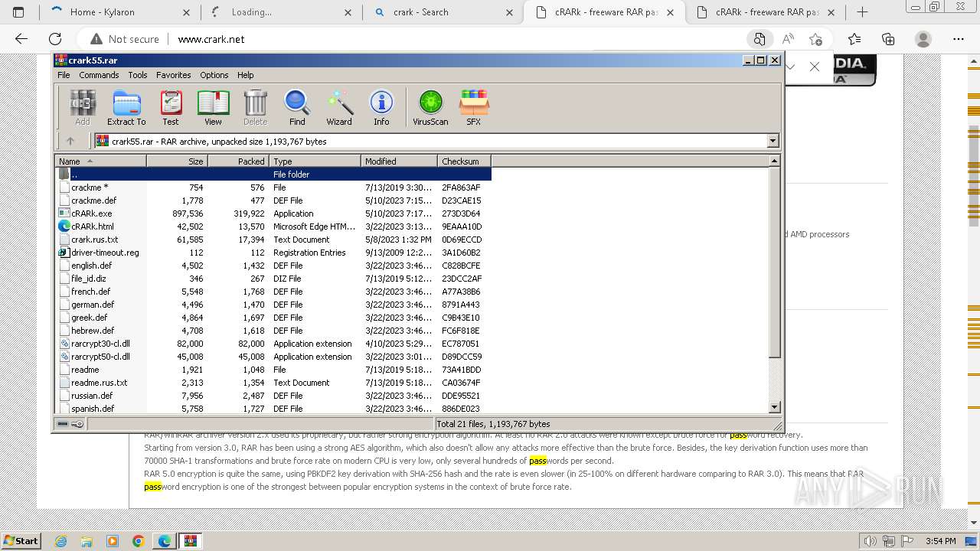980x551 pixels.
Task: Click the Add toolbar icon in WinRAR
Action: click(x=83, y=107)
